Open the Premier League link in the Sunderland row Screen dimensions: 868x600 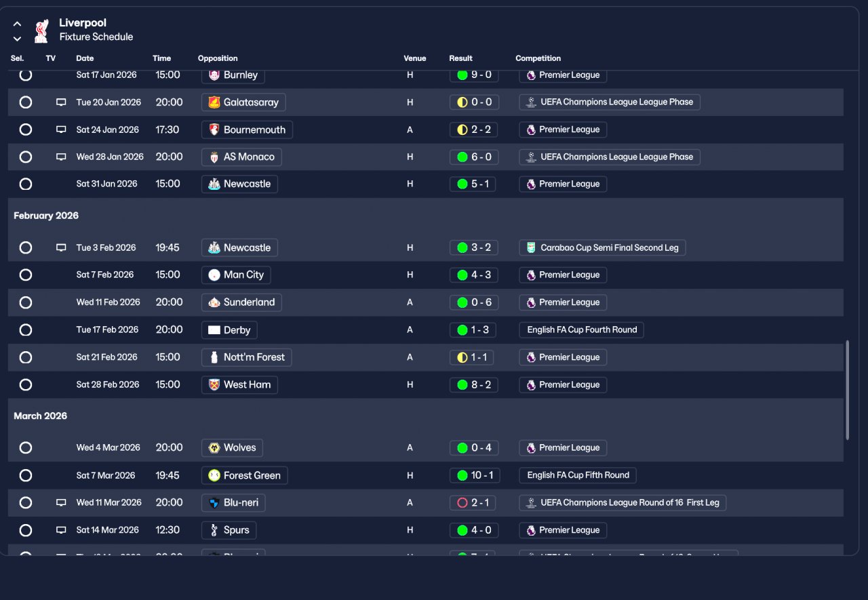pos(563,302)
